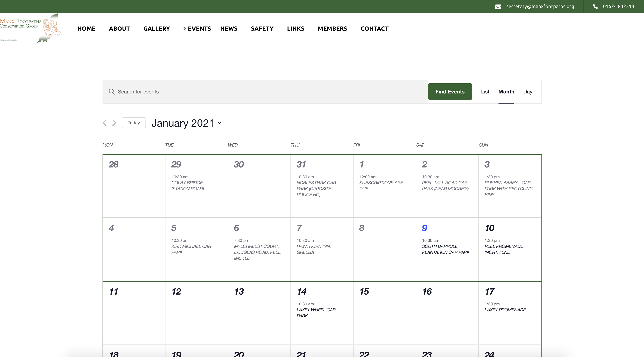644x357 pixels.
Task: Click the Manx Footpaths Conservation Group logo
Action: click(x=30, y=29)
